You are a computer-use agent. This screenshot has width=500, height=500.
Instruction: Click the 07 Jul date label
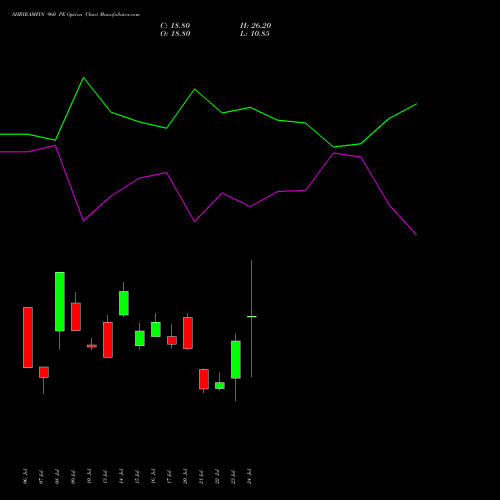pos(41,476)
